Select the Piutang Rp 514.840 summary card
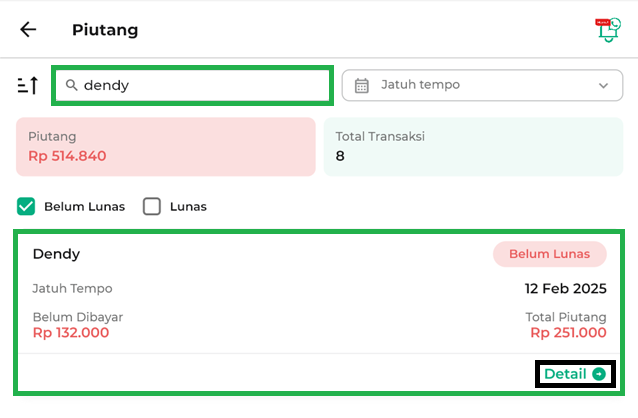638x418 pixels. pos(165,146)
